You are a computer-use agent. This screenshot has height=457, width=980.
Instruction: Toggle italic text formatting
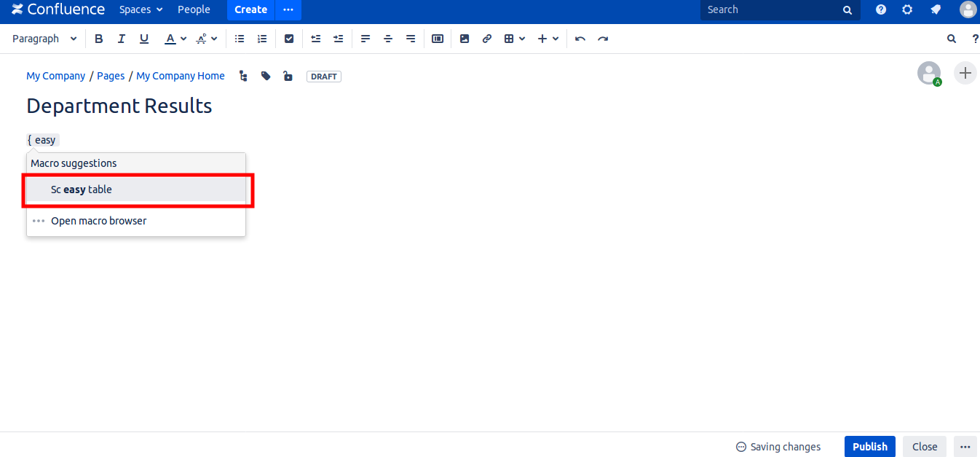click(122, 39)
